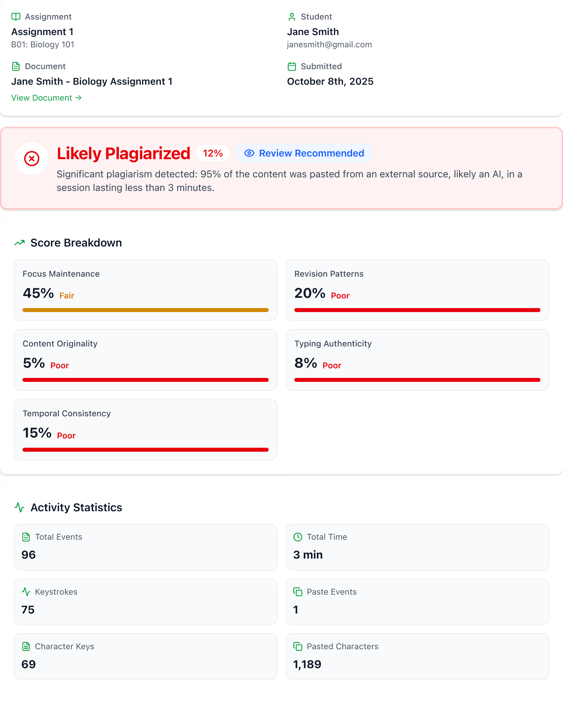Click the Likely Plagiarized heading

(x=124, y=153)
